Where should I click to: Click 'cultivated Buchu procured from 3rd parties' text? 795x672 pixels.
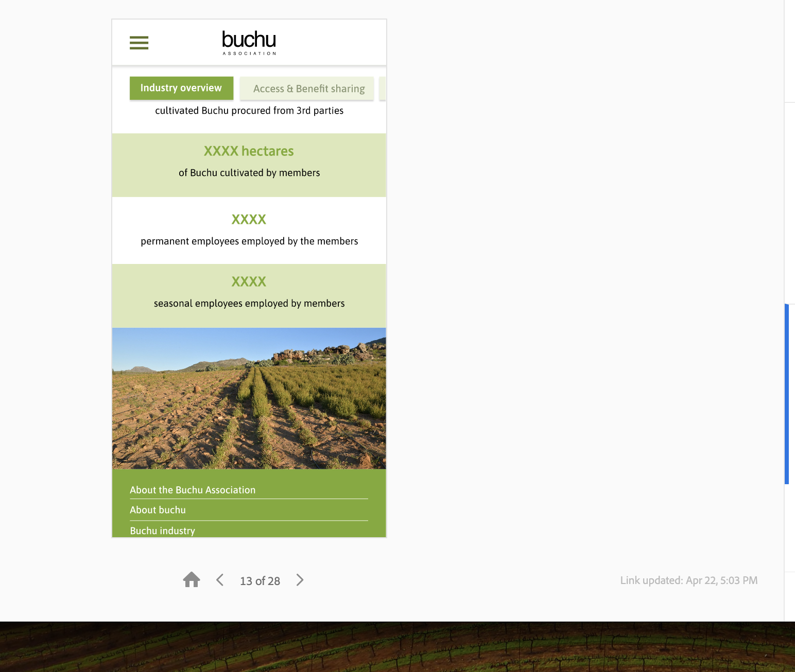click(x=249, y=111)
